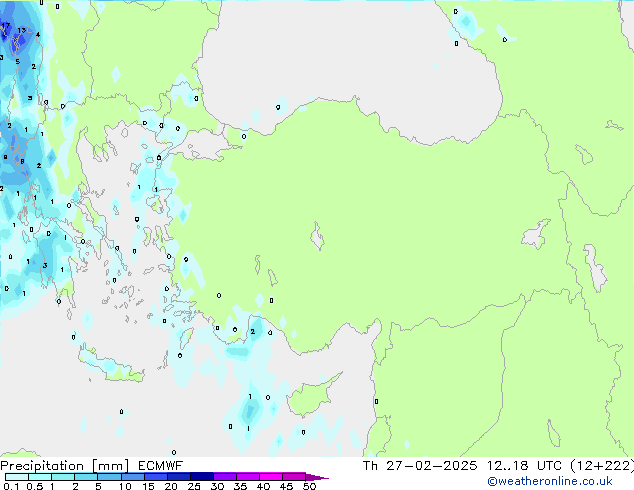Click the legend scale label '50'
Image resolution: width=634 pixels, height=490 pixels.
309,486
